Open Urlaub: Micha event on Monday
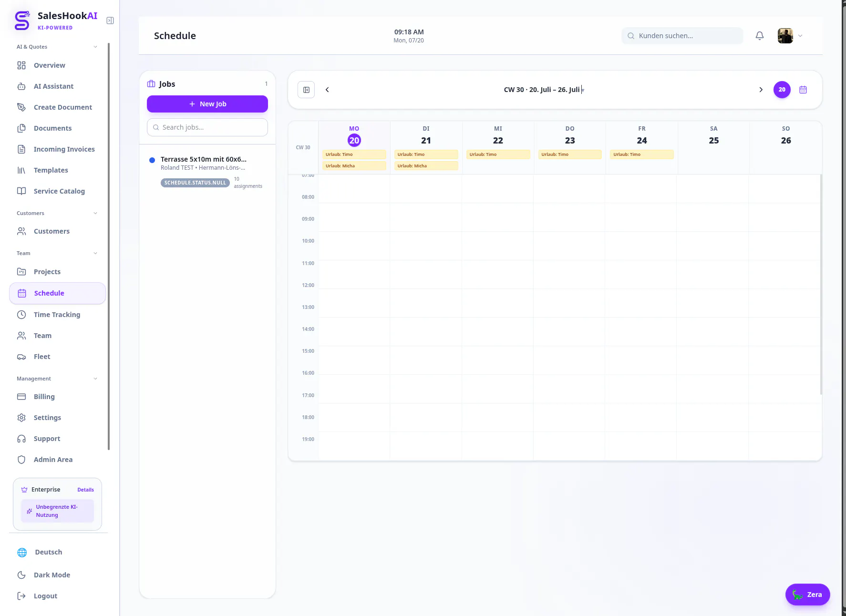The height and width of the screenshot is (616, 846). tap(354, 166)
